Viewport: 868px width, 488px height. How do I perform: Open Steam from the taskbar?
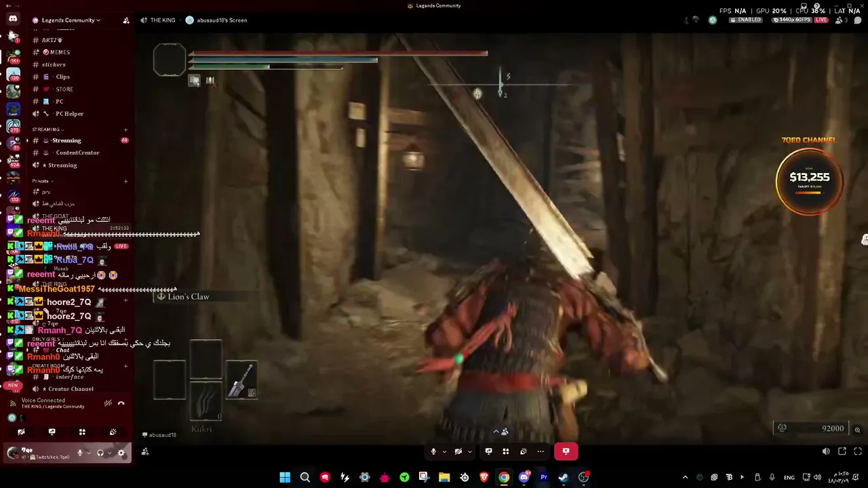pyautogui.click(x=564, y=477)
